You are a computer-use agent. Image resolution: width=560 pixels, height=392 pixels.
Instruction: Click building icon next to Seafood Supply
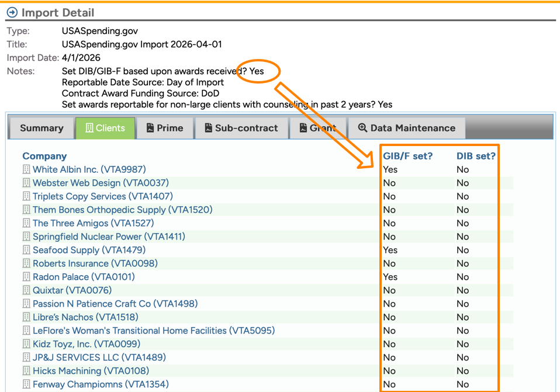26,250
